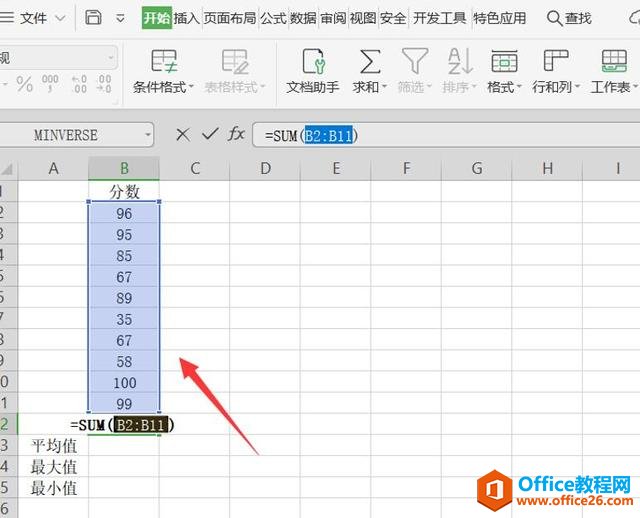Click the 平均值 label cell

coord(53,446)
